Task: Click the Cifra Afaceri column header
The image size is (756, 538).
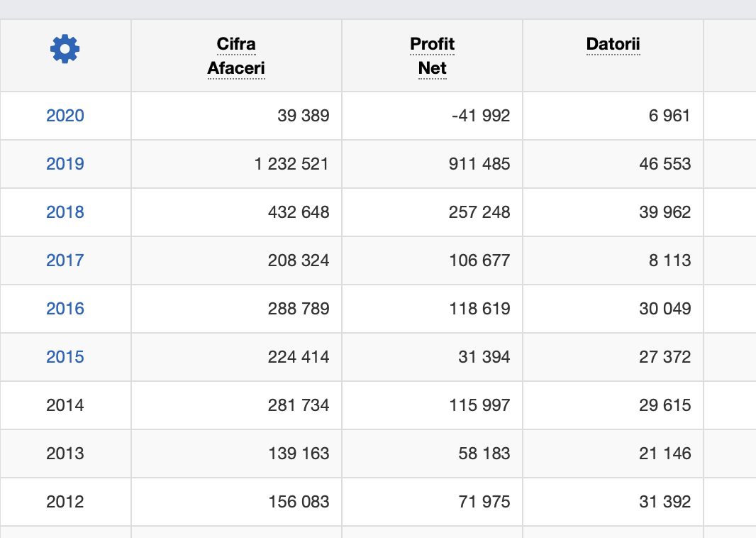Action: 236,56
